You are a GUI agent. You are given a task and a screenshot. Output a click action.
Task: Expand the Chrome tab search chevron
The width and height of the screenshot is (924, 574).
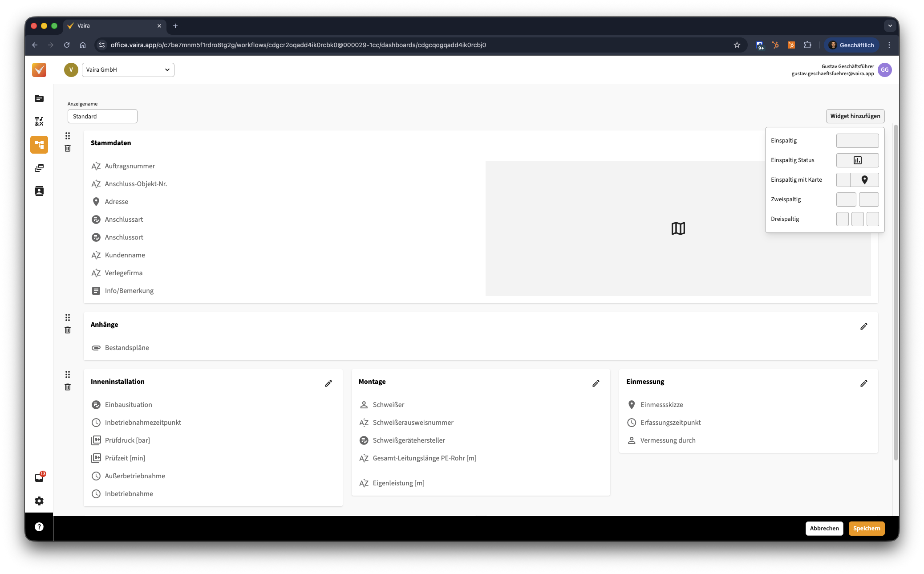point(890,26)
